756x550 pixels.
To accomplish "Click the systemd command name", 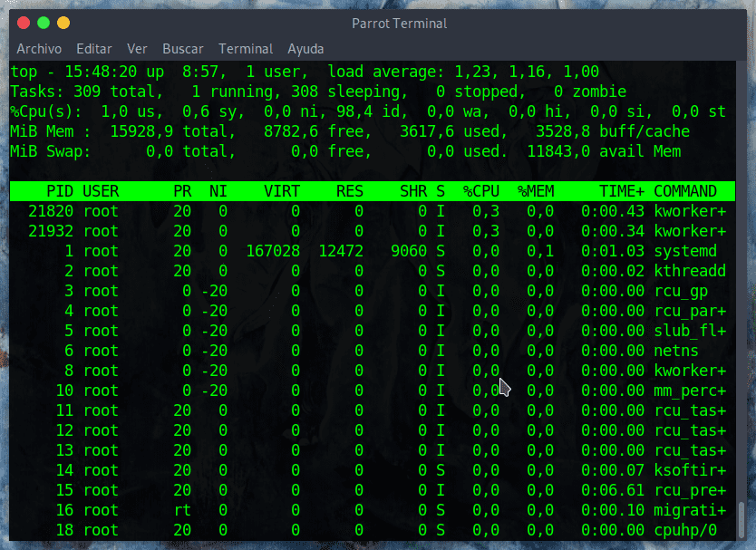I will [x=685, y=251].
